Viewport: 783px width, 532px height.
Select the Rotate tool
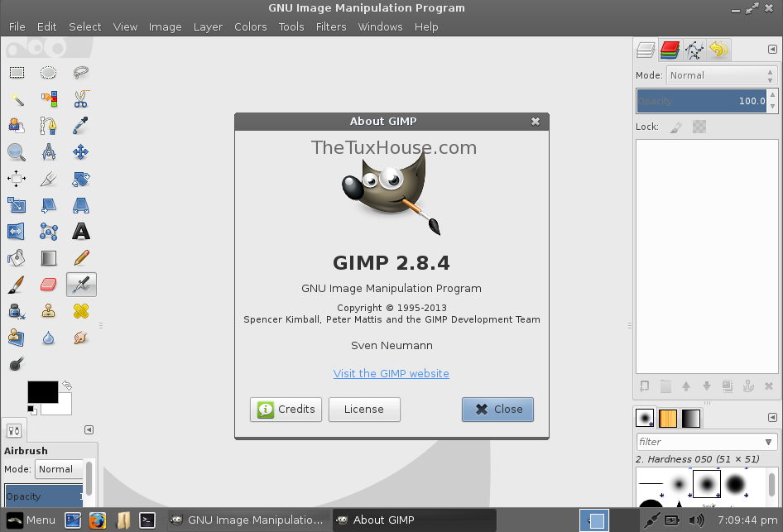pyautogui.click(x=80, y=179)
